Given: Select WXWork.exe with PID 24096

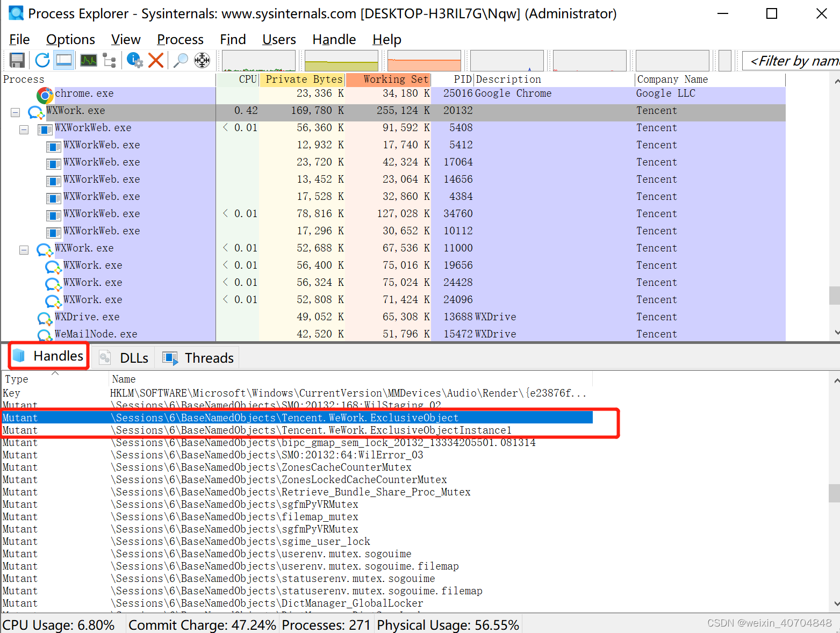Looking at the screenshot, I should [x=393, y=300].
